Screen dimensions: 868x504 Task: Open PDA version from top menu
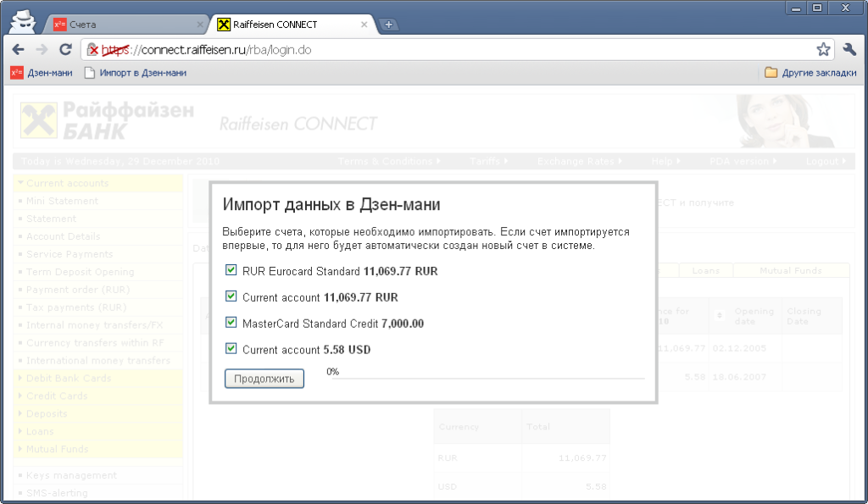coord(743,161)
